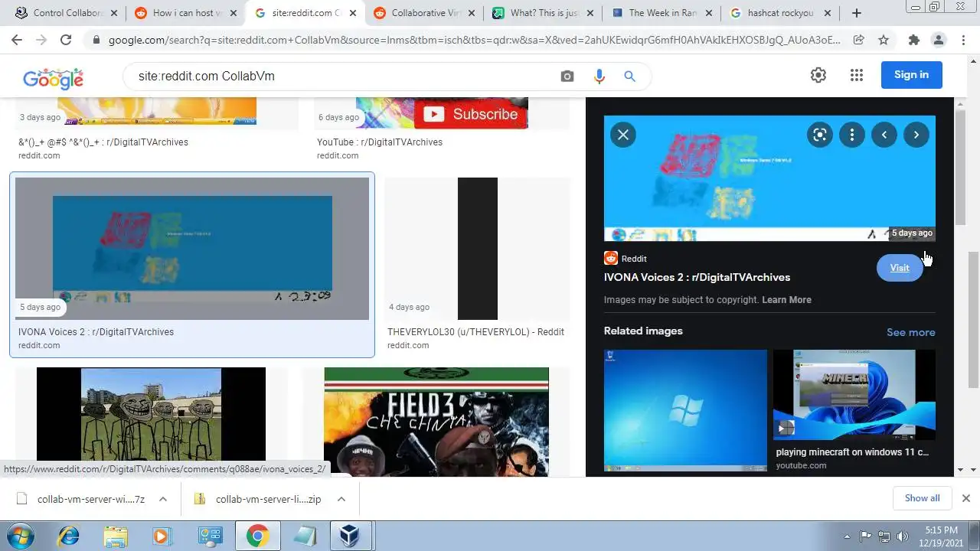
Task: Run search with the magnifier icon
Action: tap(629, 76)
